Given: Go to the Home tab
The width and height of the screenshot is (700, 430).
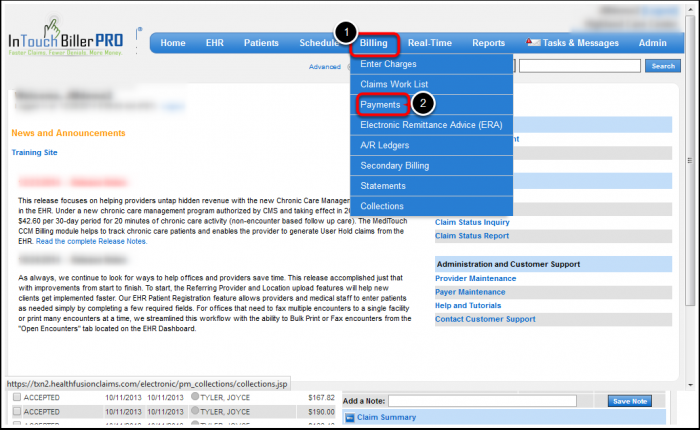Looking at the screenshot, I should (x=173, y=43).
